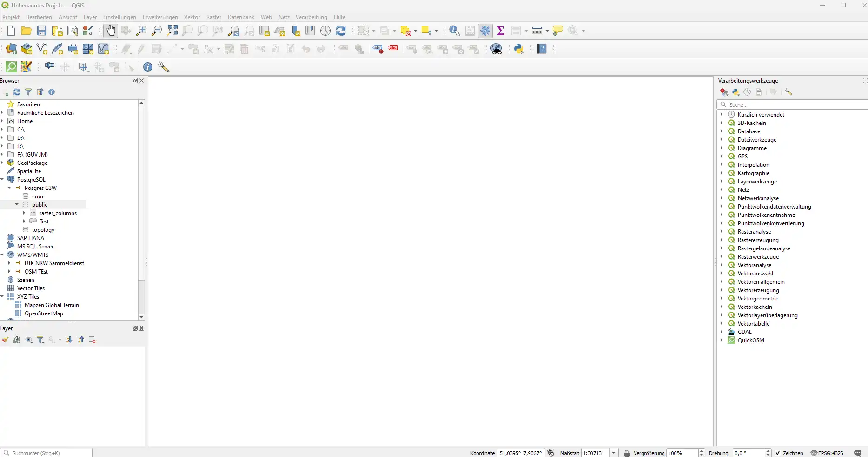Open the Datenbank menu
868x457 pixels.
(x=241, y=17)
